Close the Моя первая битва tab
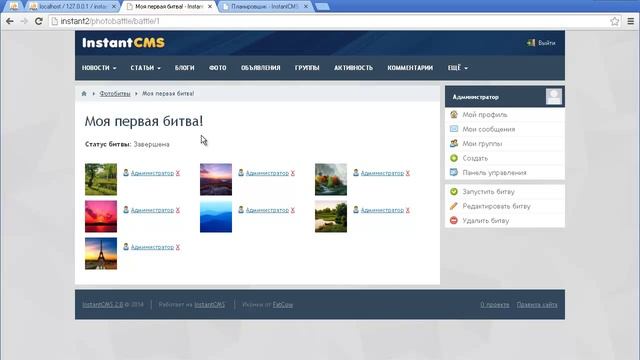Image resolution: width=640 pixels, height=360 pixels. 210,7
